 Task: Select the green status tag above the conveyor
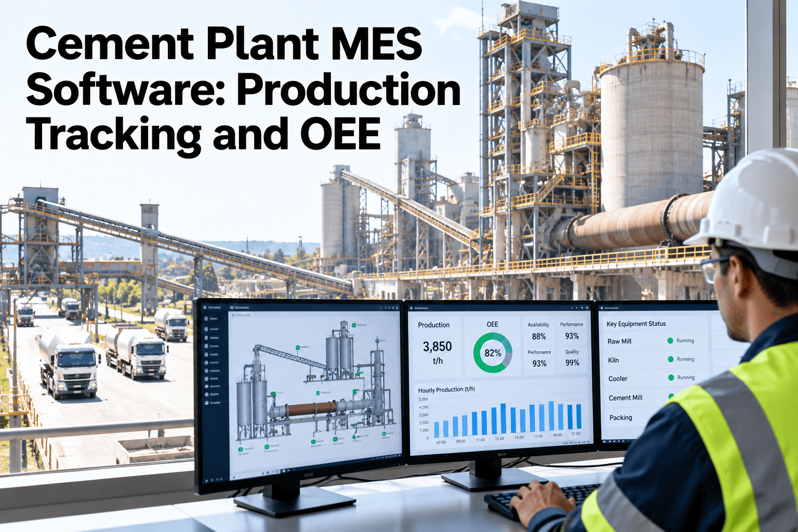pos(298,347)
